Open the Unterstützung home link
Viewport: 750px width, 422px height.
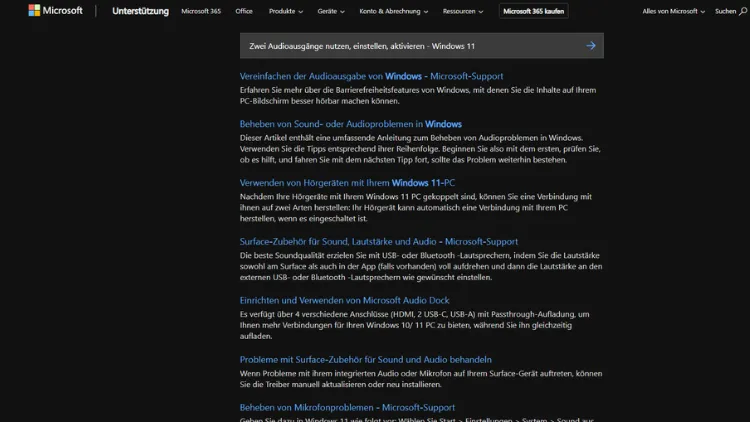tap(140, 11)
